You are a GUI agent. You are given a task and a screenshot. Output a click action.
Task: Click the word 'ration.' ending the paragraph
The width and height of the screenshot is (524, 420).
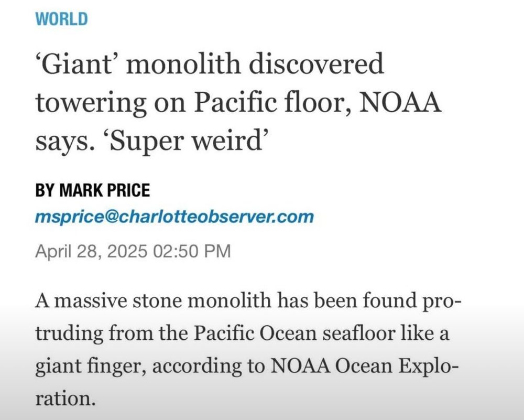(65, 399)
